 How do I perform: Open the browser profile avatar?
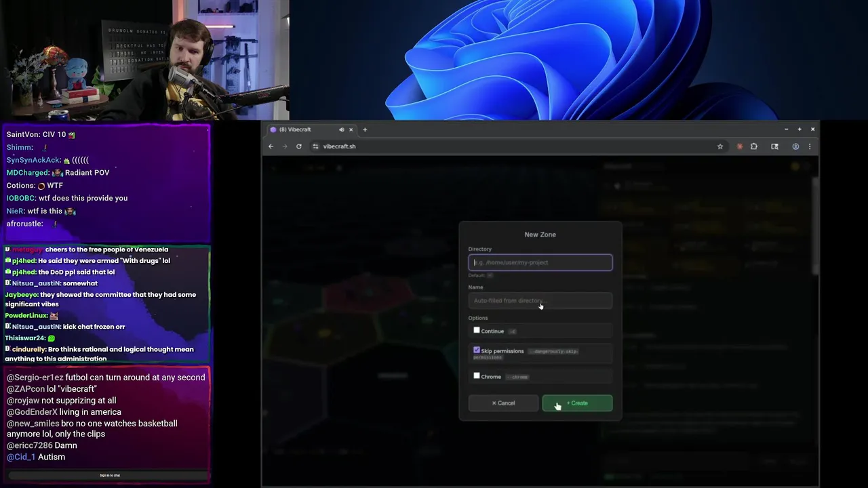coord(795,146)
